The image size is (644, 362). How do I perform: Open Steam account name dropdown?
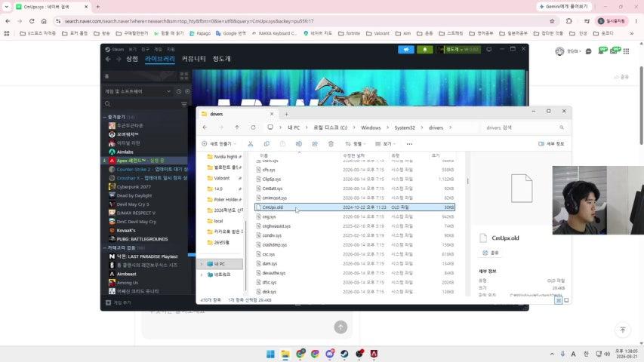459,49
